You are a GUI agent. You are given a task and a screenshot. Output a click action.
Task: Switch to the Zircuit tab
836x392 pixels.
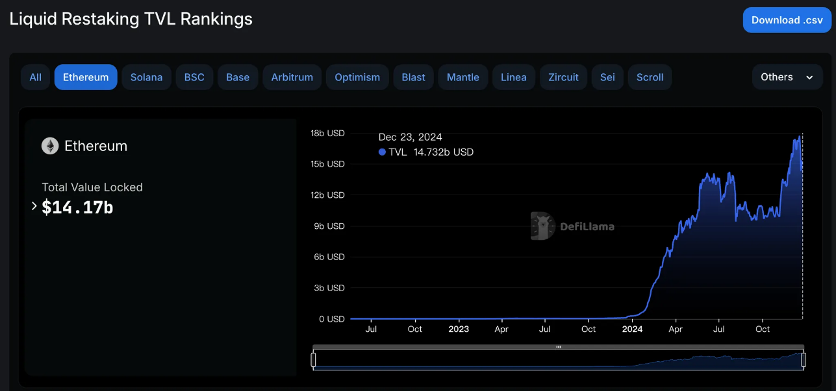[564, 77]
